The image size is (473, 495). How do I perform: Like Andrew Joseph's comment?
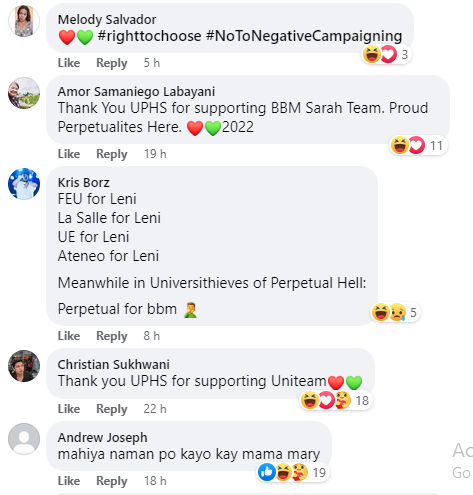tap(69, 481)
